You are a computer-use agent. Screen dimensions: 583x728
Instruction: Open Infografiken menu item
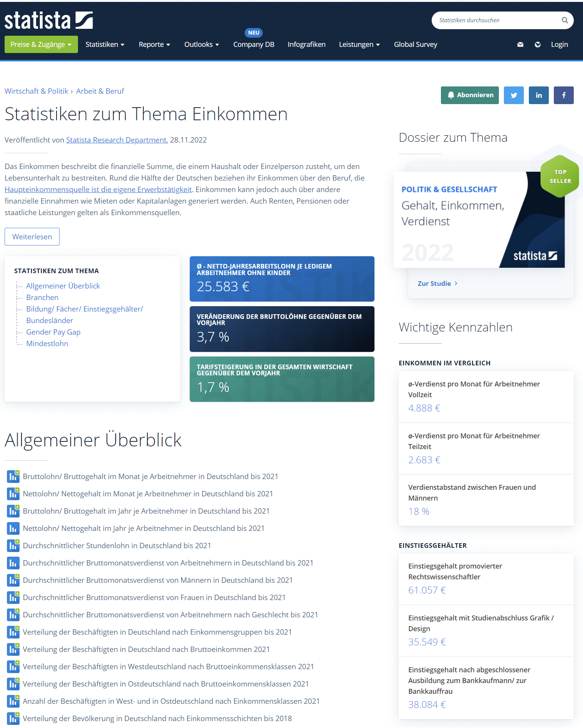point(306,45)
